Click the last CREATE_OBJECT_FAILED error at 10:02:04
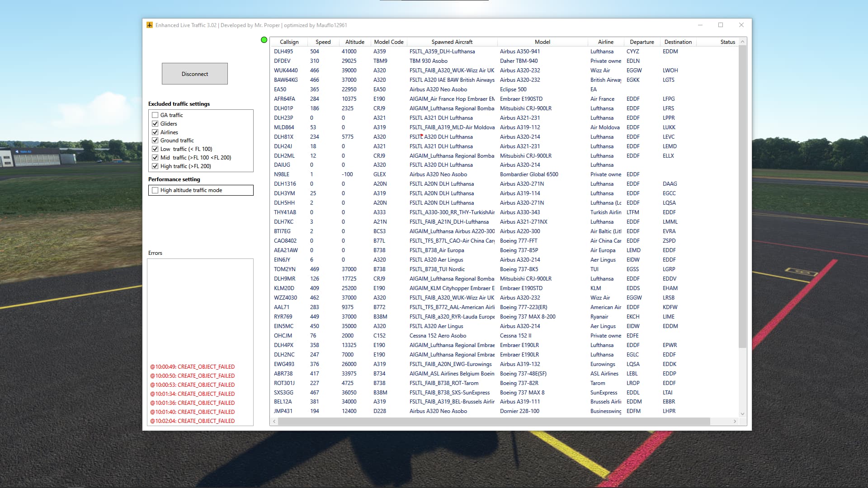 [193, 421]
